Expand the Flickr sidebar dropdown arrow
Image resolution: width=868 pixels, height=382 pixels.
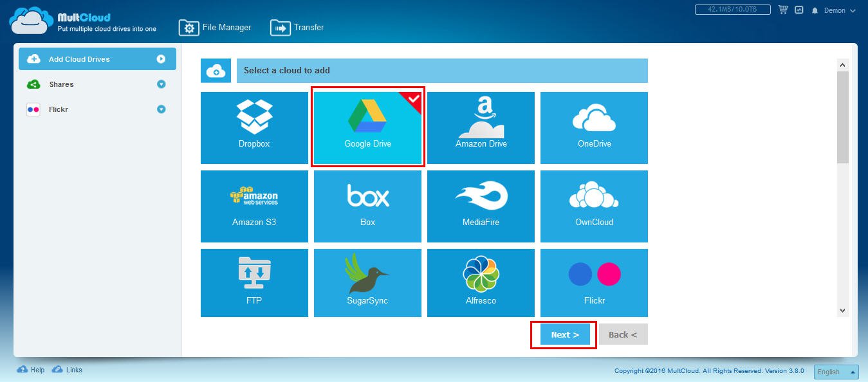click(162, 109)
